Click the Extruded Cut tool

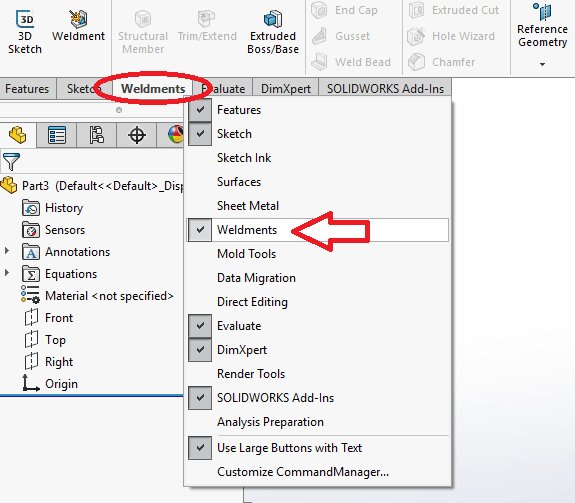(454, 10)
